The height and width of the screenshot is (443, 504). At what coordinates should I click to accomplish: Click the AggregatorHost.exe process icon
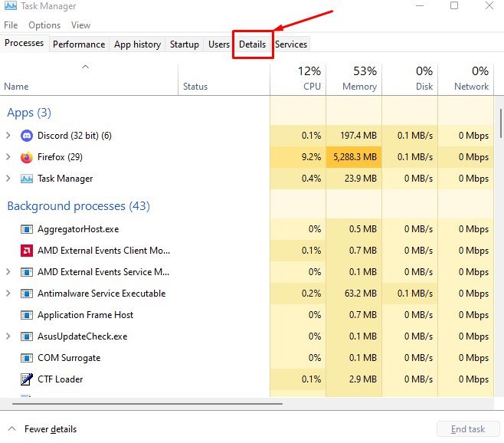[26, 229]
